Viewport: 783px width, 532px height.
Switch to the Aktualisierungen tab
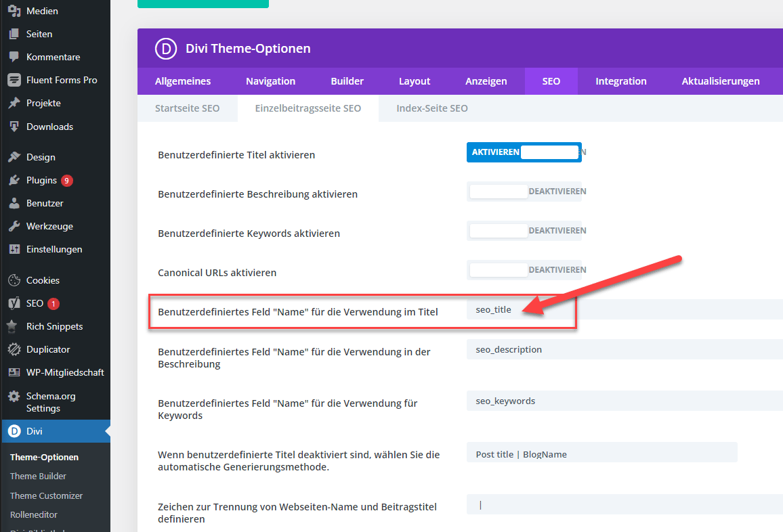[721, 81]
